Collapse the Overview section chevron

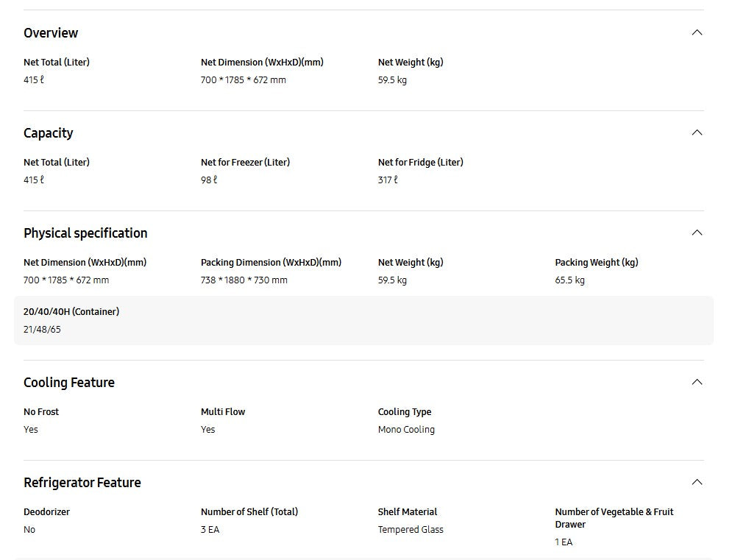[x=697, y=32]
